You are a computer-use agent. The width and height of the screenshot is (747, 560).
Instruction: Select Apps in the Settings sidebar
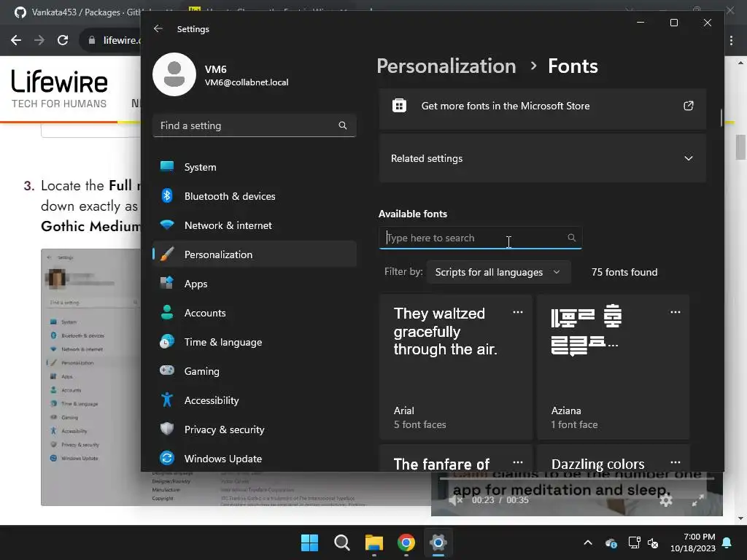(x=255, y=284)
